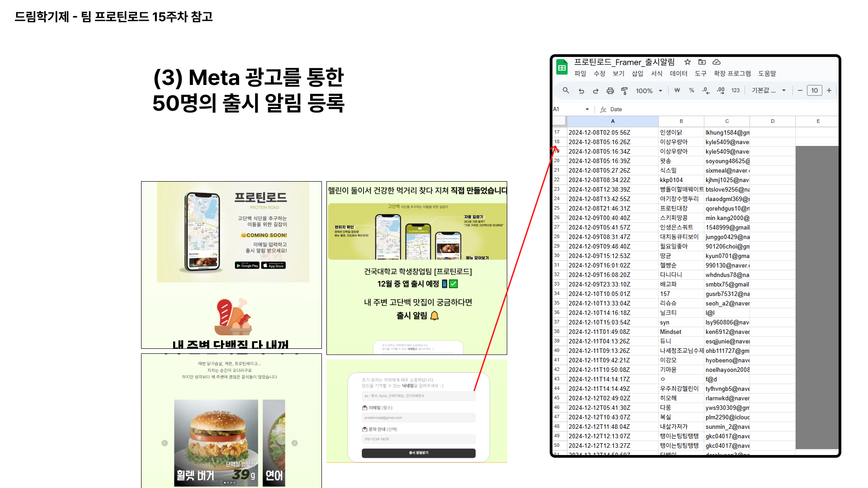The height and width of the screenshot is (488, 868).
Task: Open the 삽입 menu
Action: (637, 74)
